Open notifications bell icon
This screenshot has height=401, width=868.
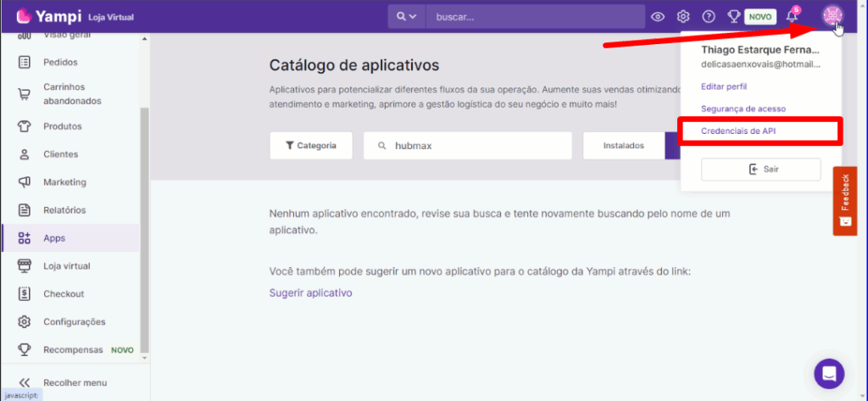792,16
